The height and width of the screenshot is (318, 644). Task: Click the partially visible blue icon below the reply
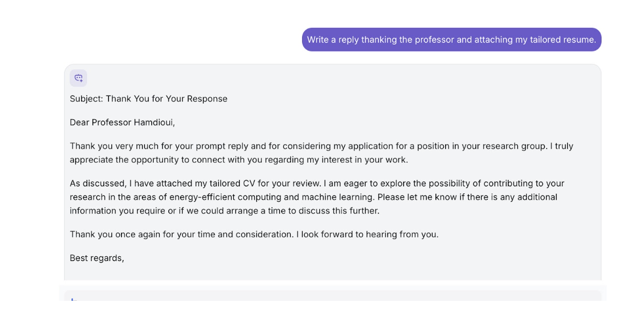click(74, 300)
